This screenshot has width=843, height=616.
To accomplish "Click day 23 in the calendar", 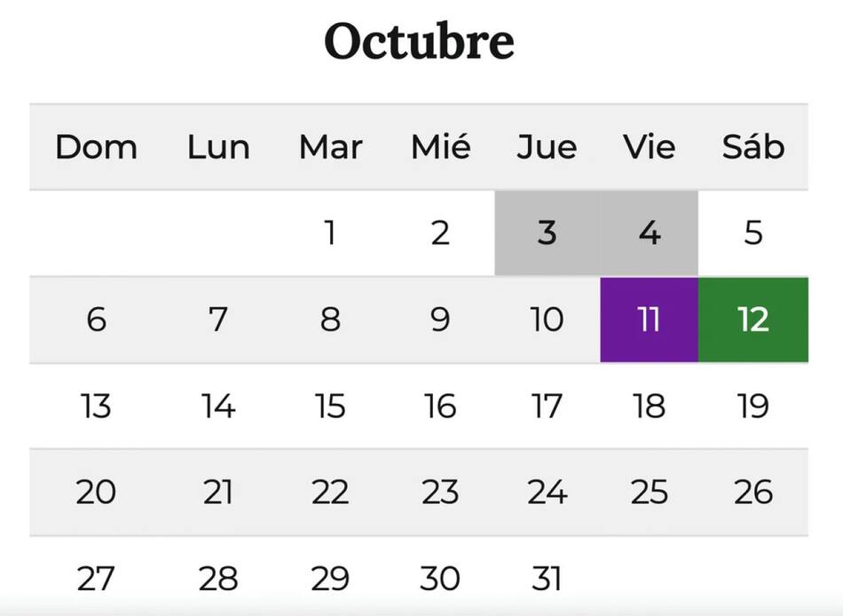I will tap(440, 492).
